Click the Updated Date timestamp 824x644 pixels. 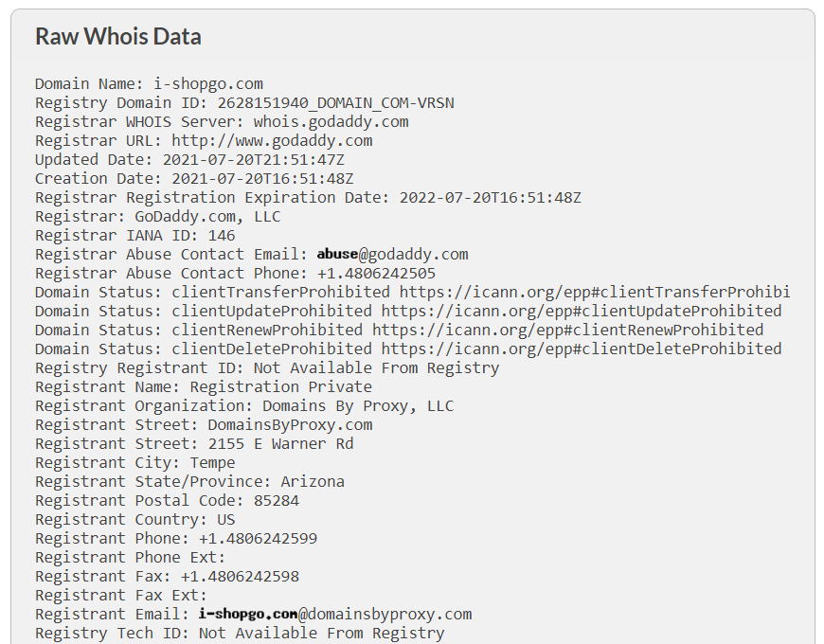(x=253, y=160)
